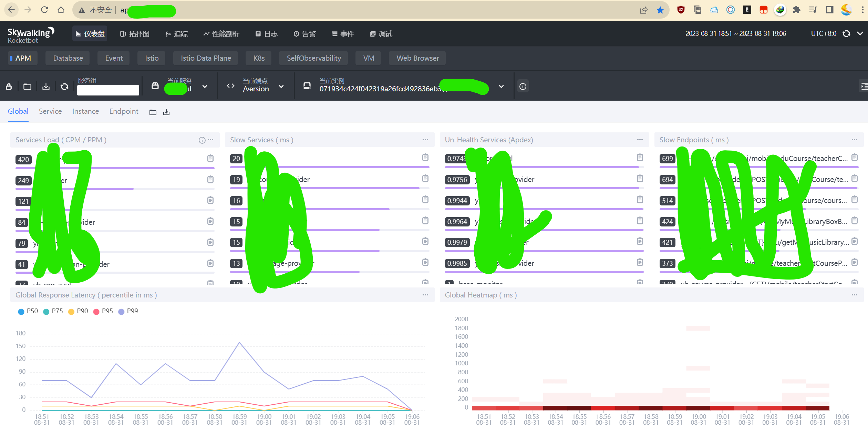Open Slow Services panel more options
Image resolution: width=868 pixels, height=445 pixels.
[x=425, y=140]
